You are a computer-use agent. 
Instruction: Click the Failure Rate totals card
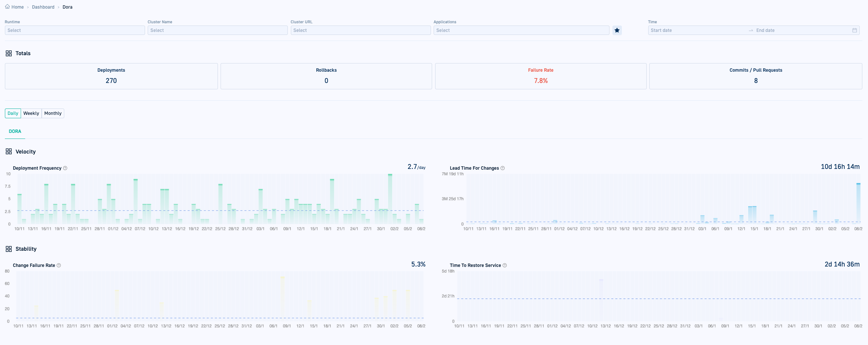540,76
